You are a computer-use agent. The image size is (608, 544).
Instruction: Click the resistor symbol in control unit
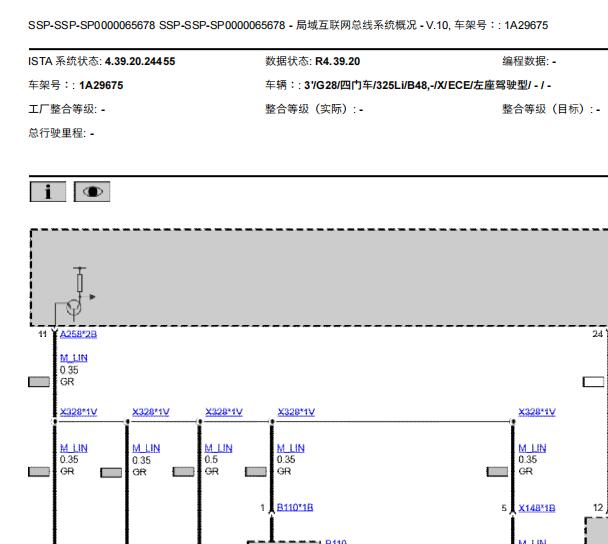79,283
